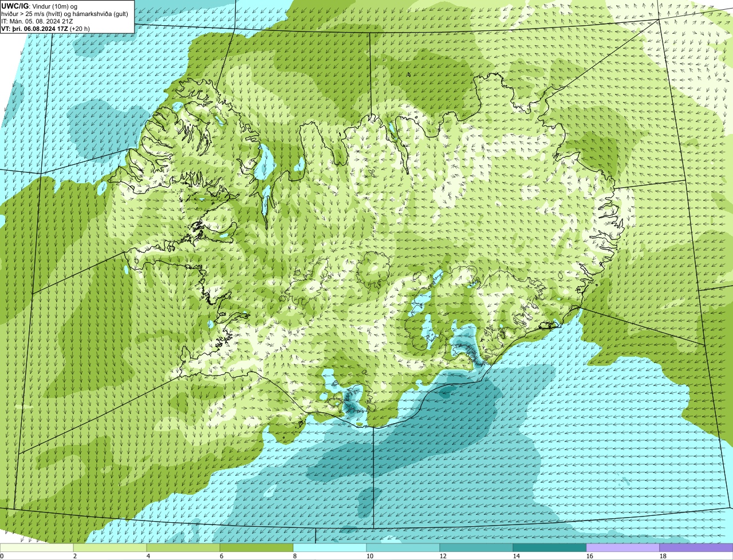Click the 'hviður > 25 m/s' description line

click(x=65, y=14)
